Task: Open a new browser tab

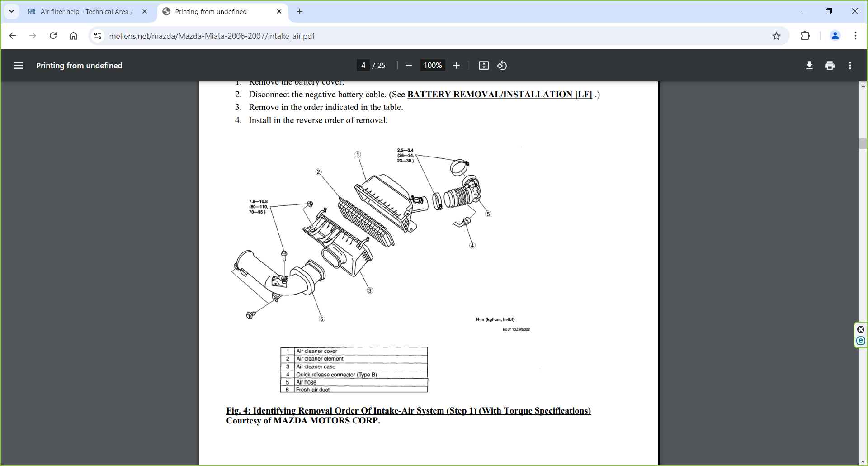Action: [300, 12]
